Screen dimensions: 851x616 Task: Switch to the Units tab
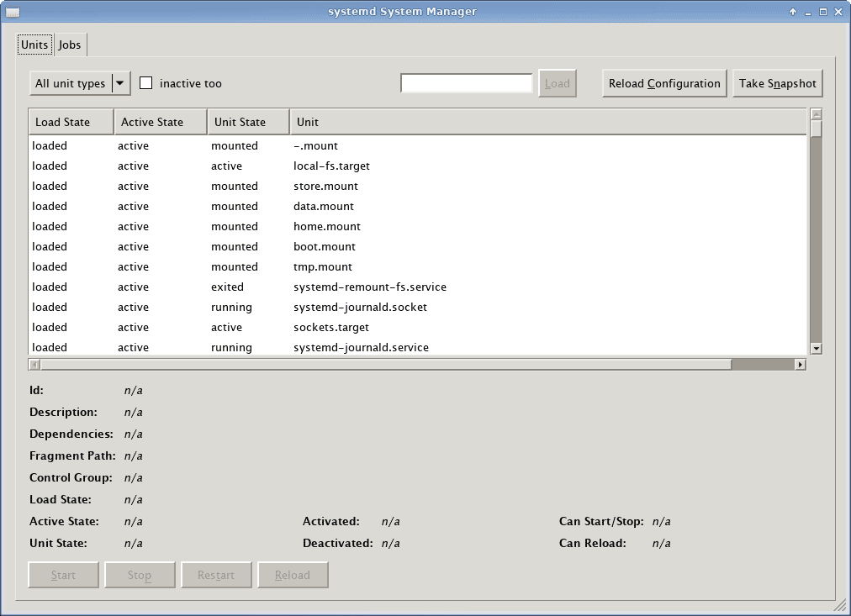coord(34,45)
